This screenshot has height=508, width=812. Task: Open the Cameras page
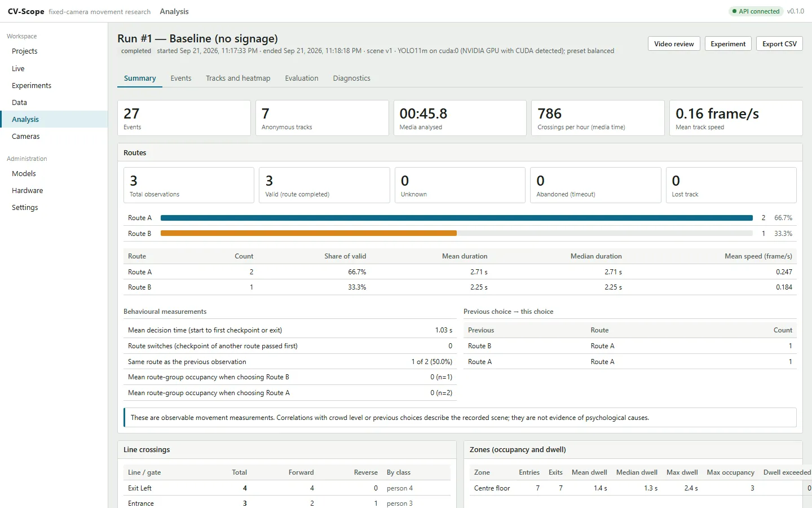54,137
